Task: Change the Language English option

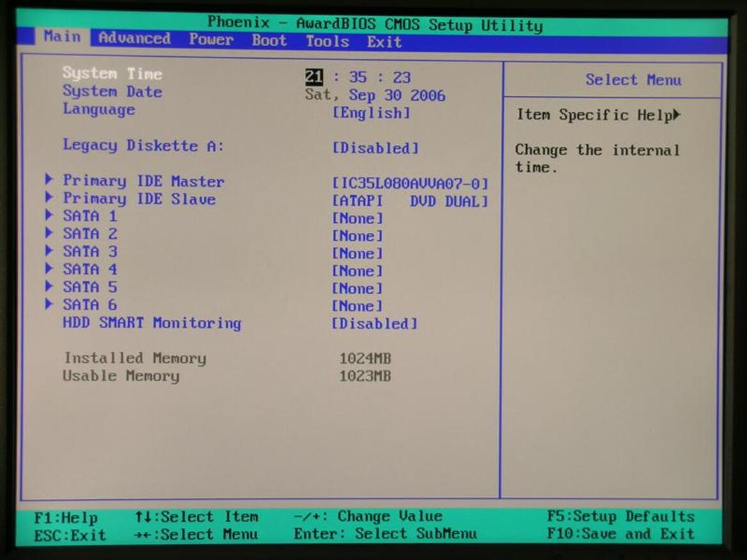Action: [371, 113]
